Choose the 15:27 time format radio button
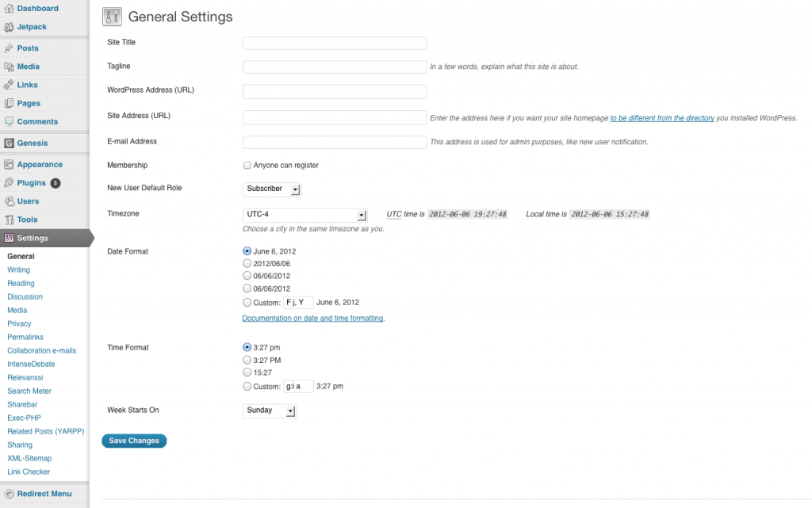Screen dimensions: 812x508 (247, 372)
